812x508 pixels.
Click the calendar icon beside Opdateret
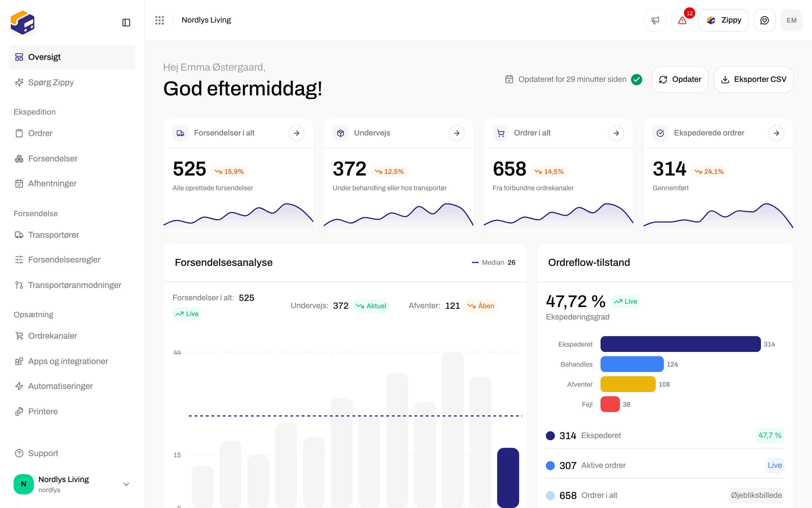(509, 79)
